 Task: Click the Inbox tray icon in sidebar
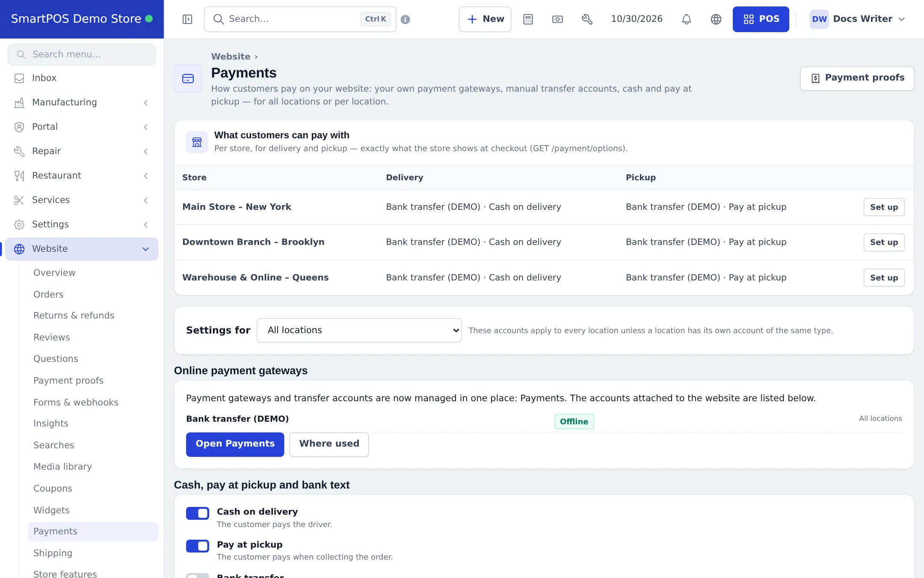tap(19, 78)
